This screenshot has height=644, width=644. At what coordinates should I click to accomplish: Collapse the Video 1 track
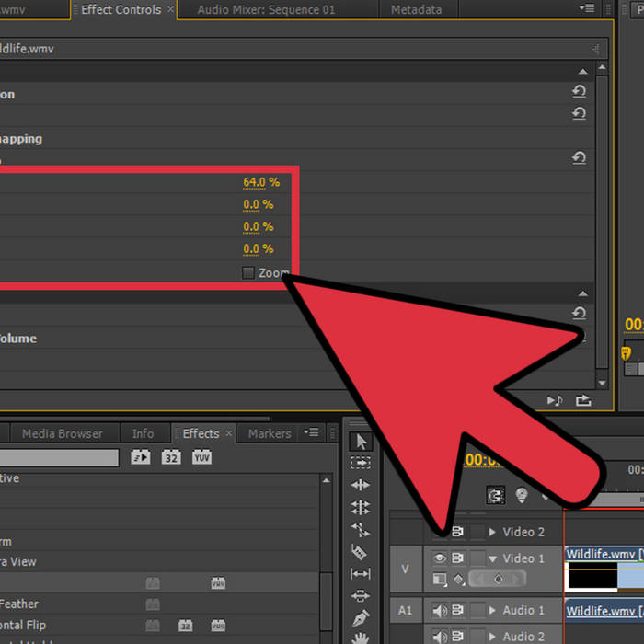(x=492, y=558)
